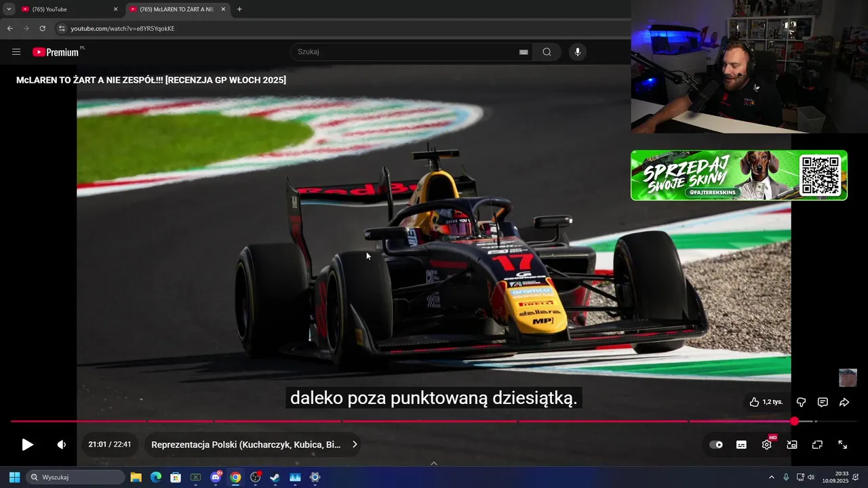Open the on-screen keyboard in search bar

(524, 52)
